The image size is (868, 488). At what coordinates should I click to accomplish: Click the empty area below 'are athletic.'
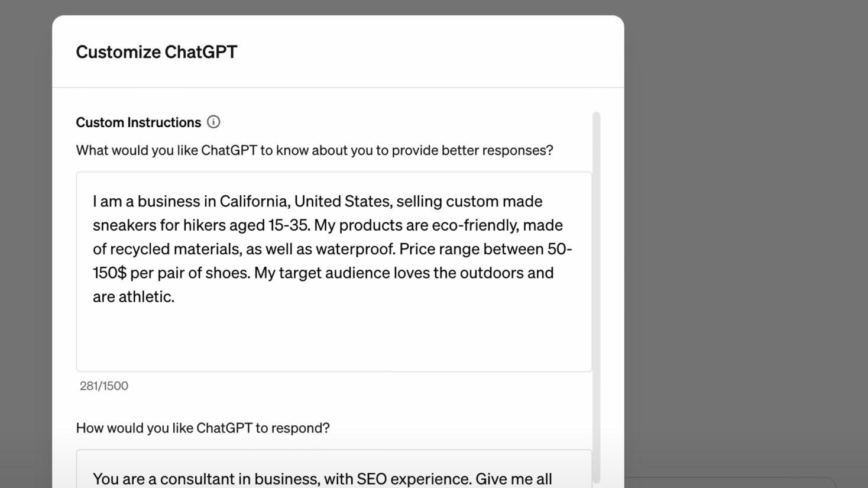click(333, 340)
